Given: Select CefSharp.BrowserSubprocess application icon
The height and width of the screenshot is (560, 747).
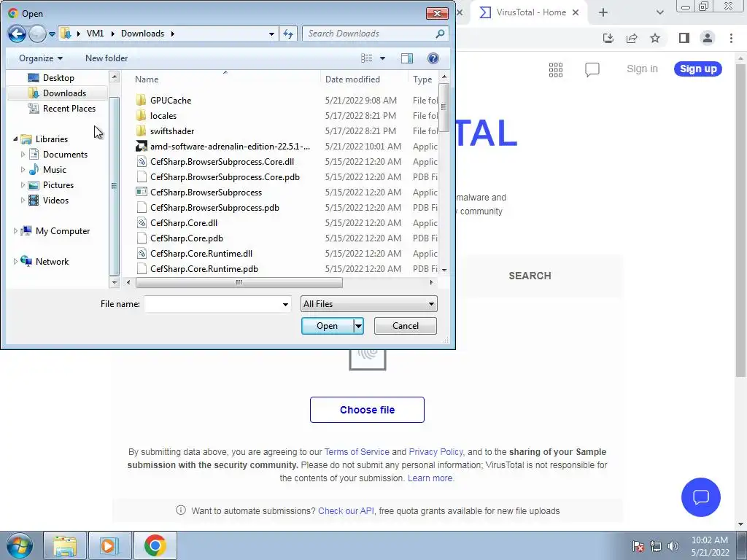Looking at the screenshot, I should point(141,192).
